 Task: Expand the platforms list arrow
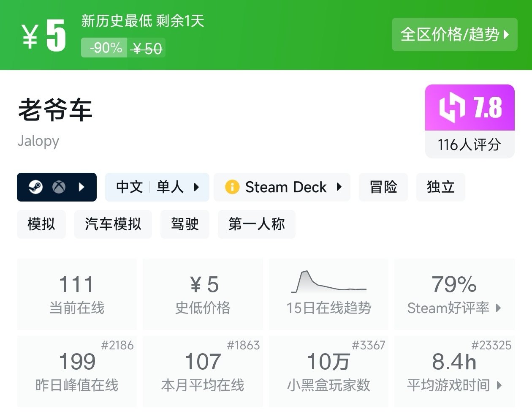[x=82, y=187]
